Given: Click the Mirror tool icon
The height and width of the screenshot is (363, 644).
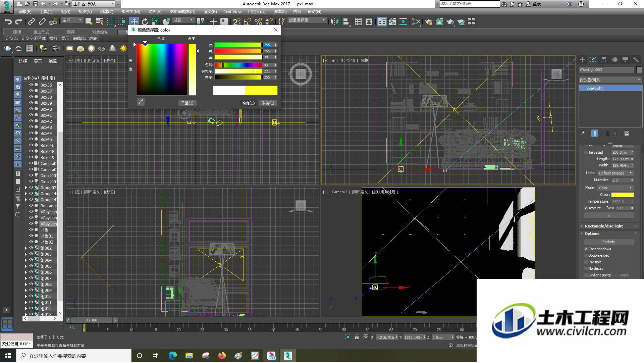Looking at the screenshot, I should [334, 21].
